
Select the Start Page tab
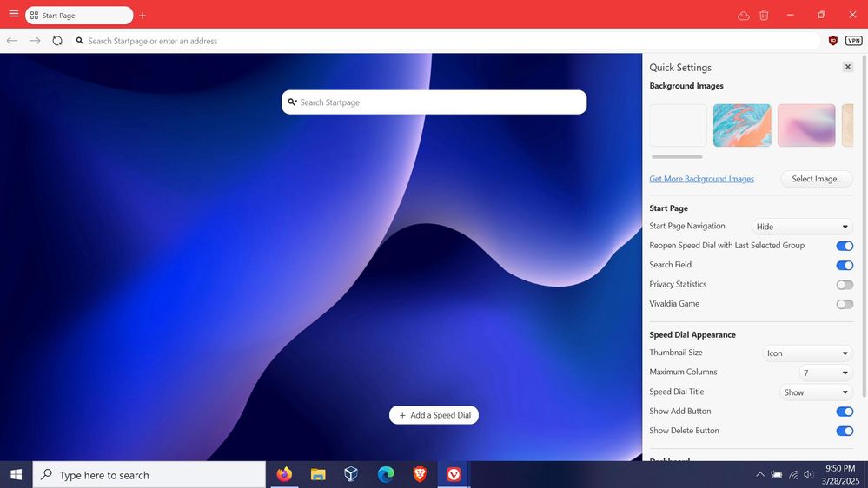[78, 16]
